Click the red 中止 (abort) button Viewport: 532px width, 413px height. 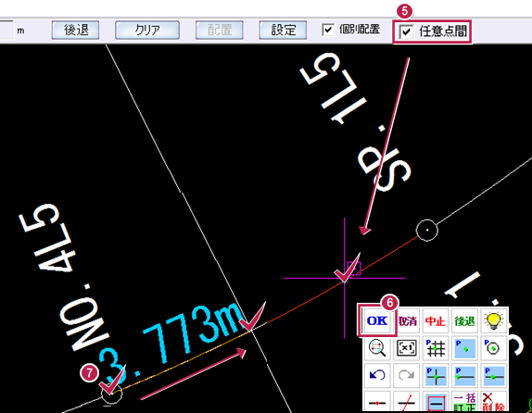pos(436,320)
